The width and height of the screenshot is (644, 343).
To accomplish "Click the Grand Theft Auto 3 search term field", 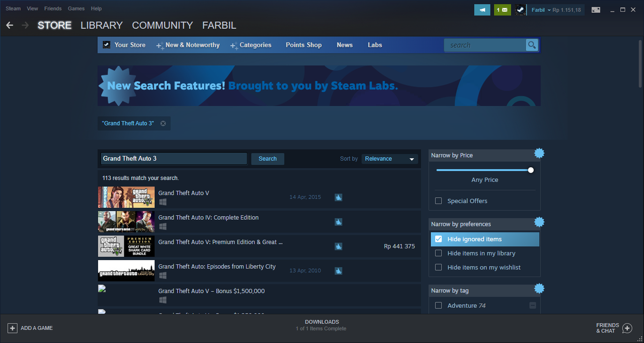I will point(174,159).
